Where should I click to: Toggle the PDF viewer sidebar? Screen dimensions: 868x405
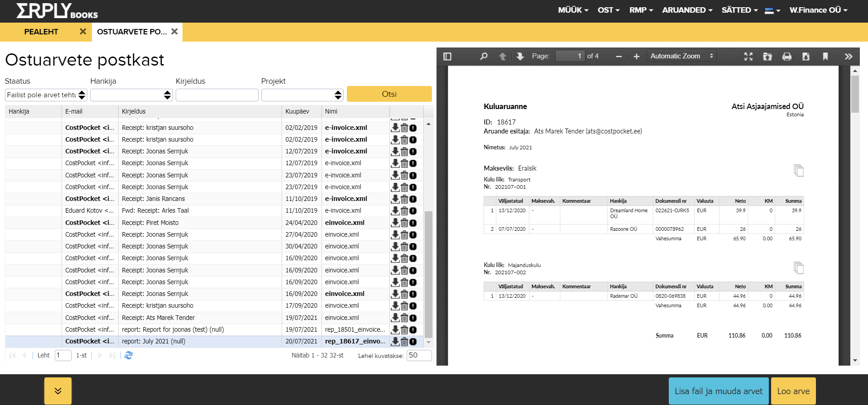tap(447, 57)
